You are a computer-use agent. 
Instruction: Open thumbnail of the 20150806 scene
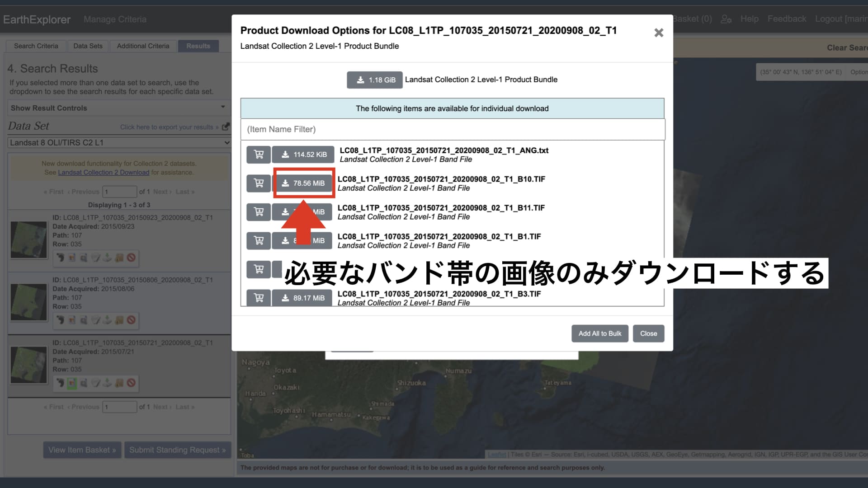(28, 302)
